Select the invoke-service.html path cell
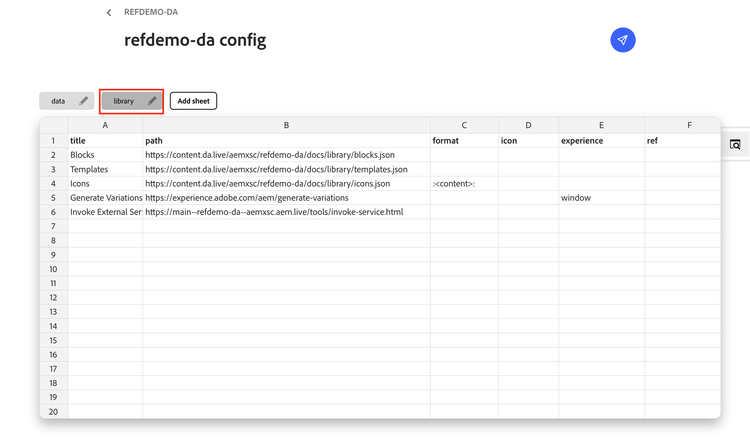Image resolution: width=750 pixels, height=443 pixels. 286,212
